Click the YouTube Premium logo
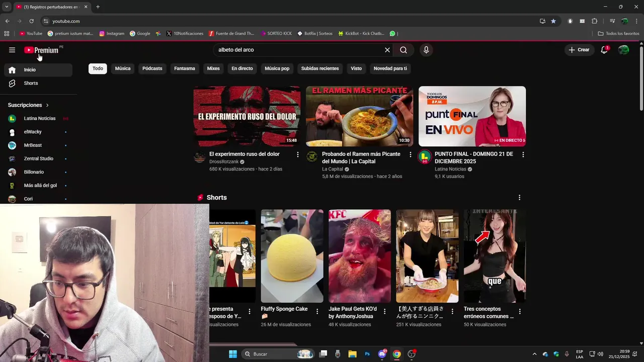 (41, 50)
